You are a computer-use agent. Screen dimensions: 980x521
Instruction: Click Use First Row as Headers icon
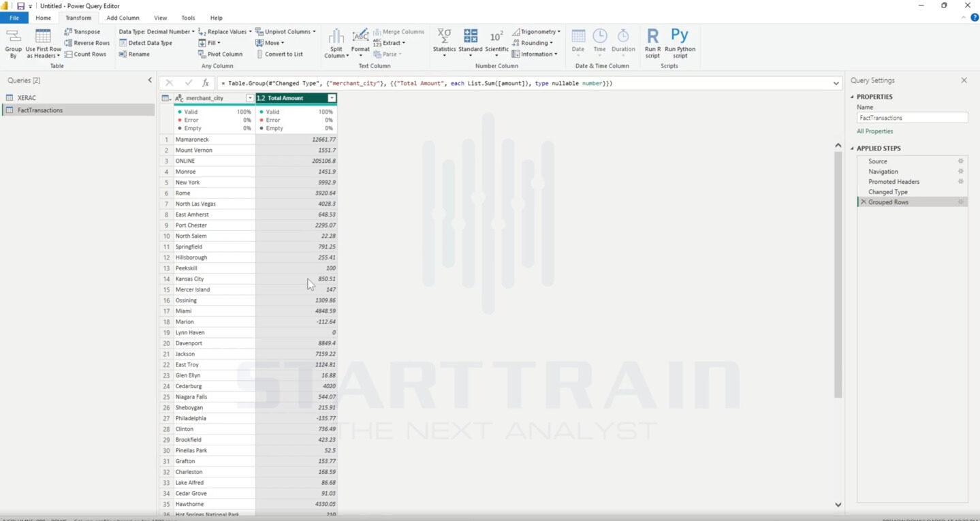tap(43, 36)
